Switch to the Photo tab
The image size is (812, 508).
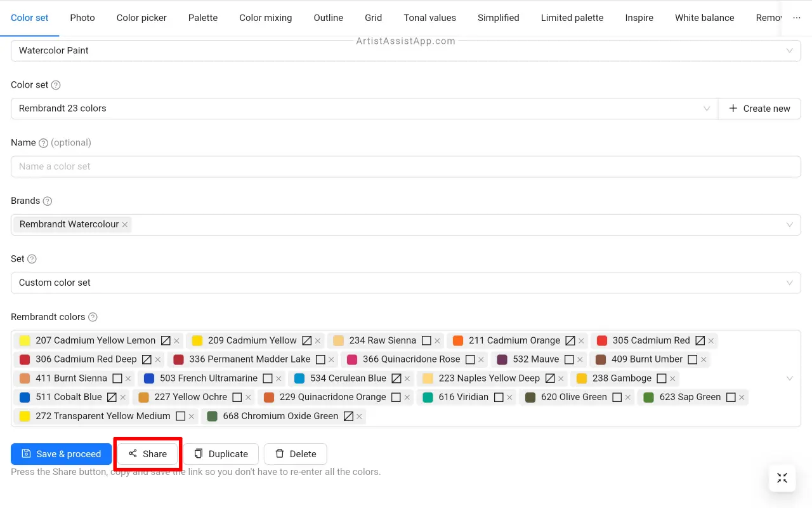click(82, 18)
